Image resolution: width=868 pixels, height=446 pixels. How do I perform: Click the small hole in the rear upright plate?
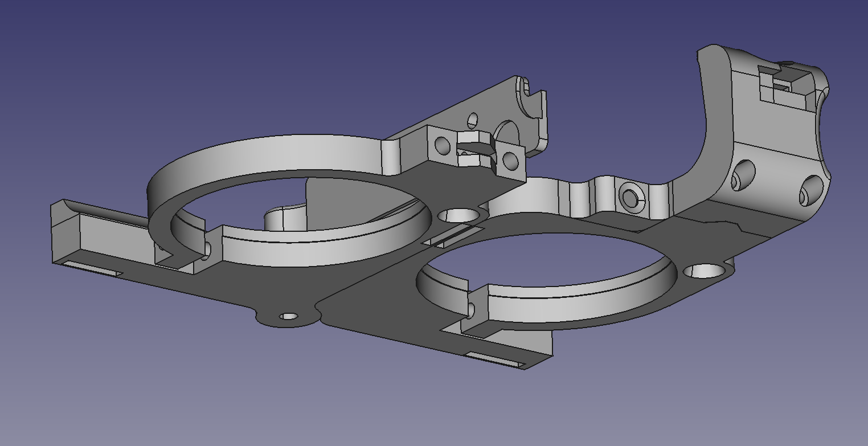point(472,121)
